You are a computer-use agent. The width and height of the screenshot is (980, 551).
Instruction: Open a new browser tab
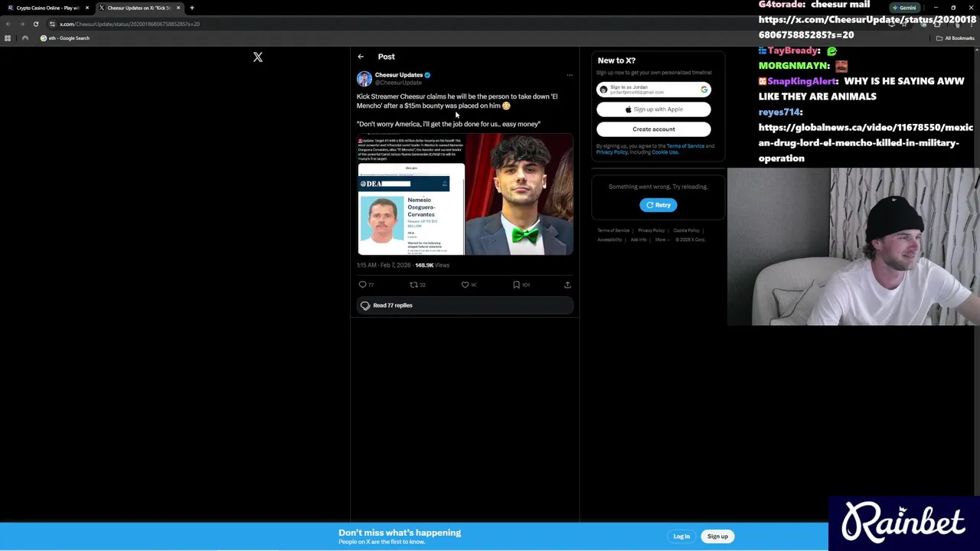point(192,8)
